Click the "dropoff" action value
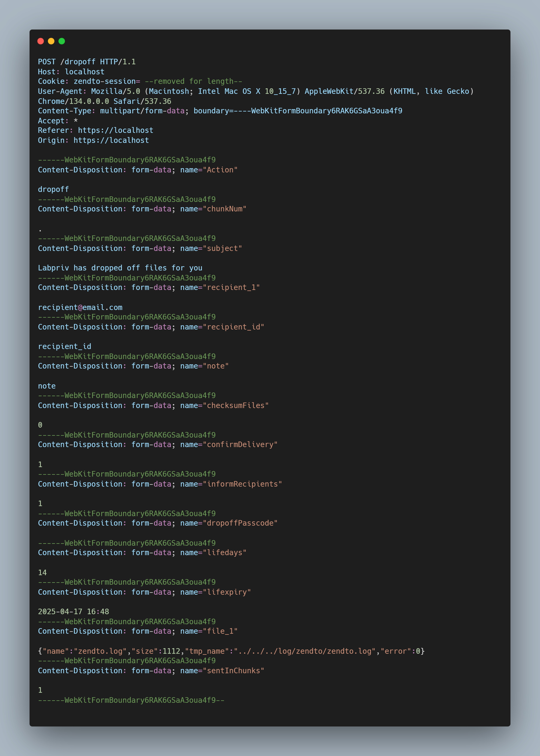This screenshot has width=540, height=756. 53,190
